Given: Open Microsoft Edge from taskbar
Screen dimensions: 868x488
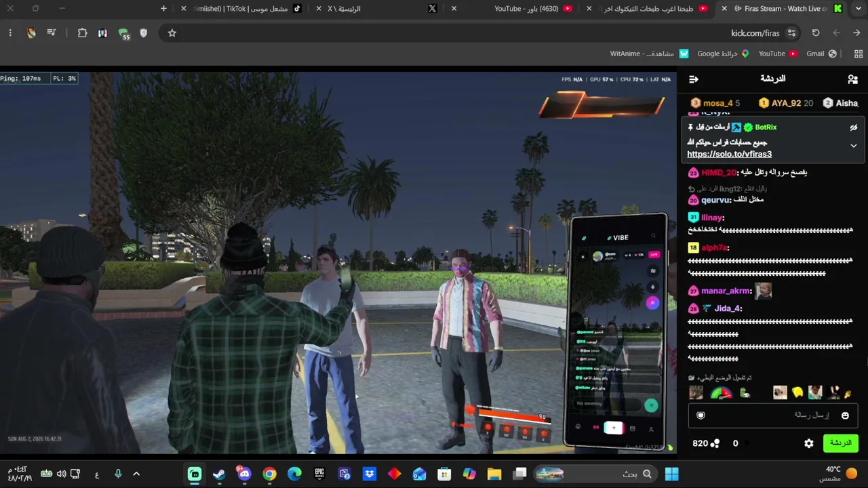Looking at the screenshot, I should click(294, 474).
